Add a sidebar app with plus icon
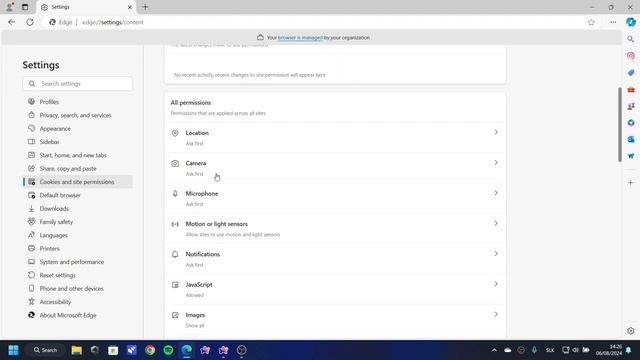The height and width of the screenshot is (360, 640). point(631,183)
